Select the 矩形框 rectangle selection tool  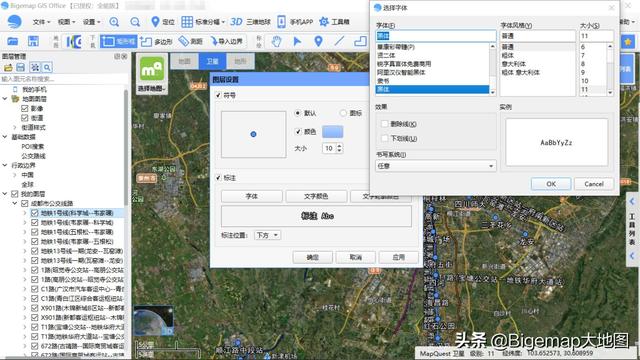[119, 41]
